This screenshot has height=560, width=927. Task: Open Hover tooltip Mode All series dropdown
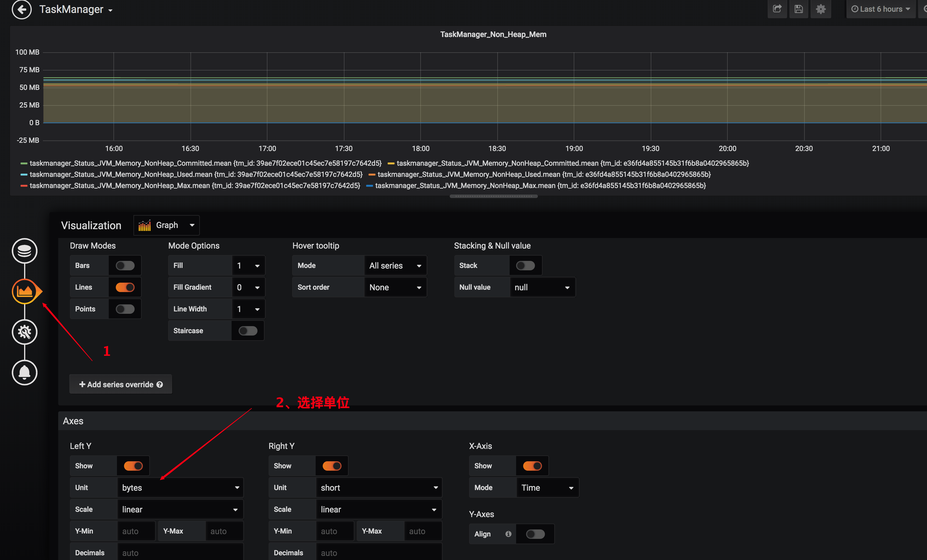point(395,266)
